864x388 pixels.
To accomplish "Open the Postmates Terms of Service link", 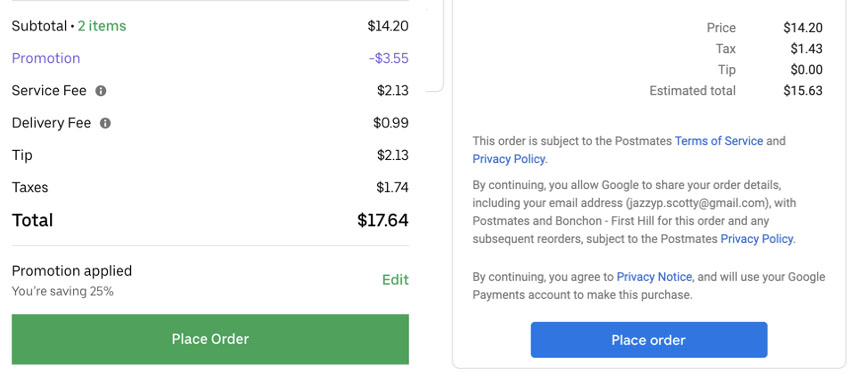I will (x=719, y=141).
